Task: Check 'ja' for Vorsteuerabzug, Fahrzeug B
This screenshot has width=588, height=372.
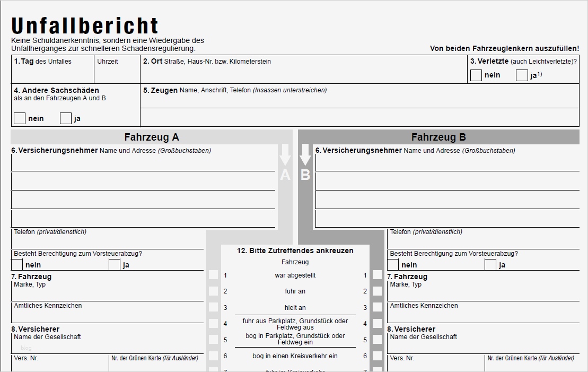Action: click(x=490, y=265)
